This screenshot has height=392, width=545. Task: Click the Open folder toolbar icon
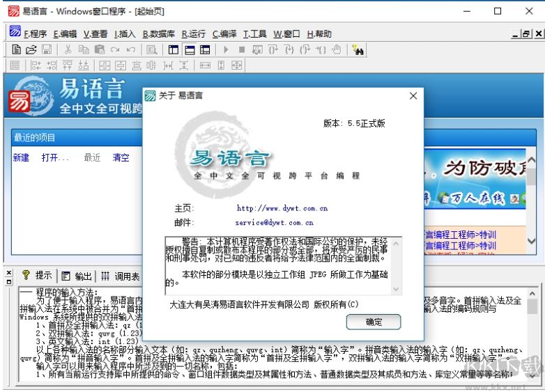point(31,49)
